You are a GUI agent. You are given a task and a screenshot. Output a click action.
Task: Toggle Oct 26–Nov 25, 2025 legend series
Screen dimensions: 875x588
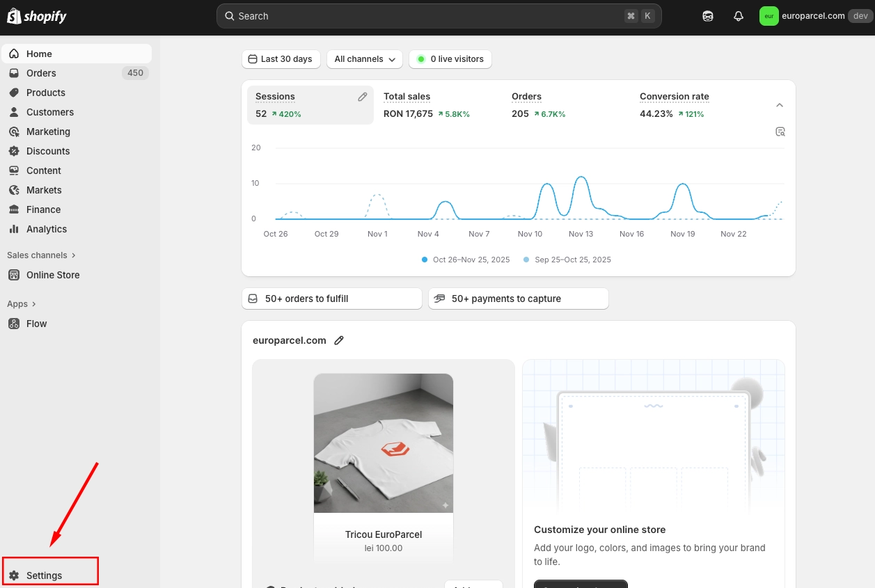click(x=466, y=260)
